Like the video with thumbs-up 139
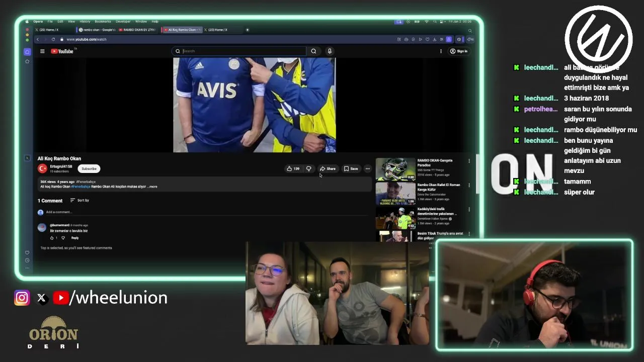The image size is (644, 362). click(x=293, y=169)
